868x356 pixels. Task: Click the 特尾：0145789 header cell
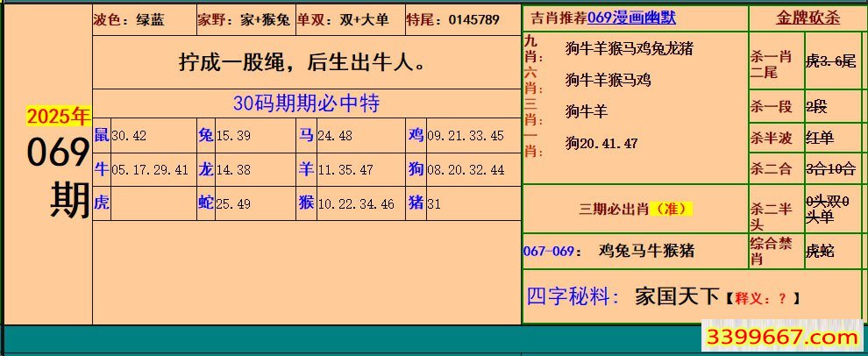(453, 18)
